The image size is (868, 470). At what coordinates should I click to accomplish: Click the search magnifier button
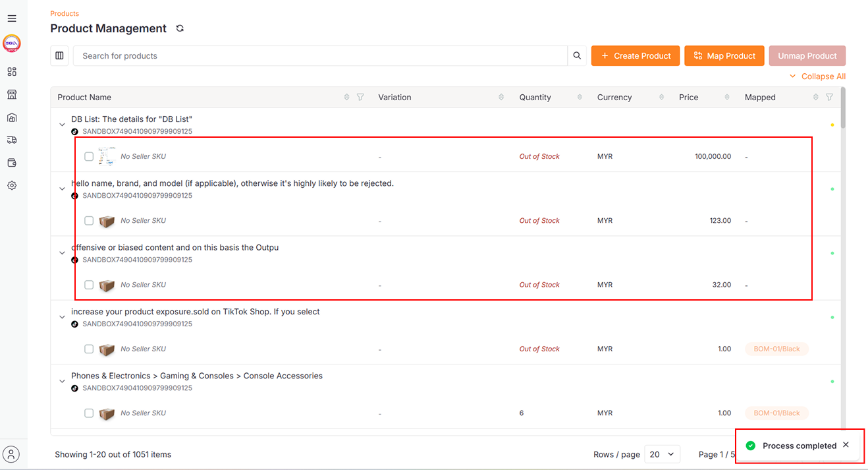pyautogui.click(x=577, y=56)
